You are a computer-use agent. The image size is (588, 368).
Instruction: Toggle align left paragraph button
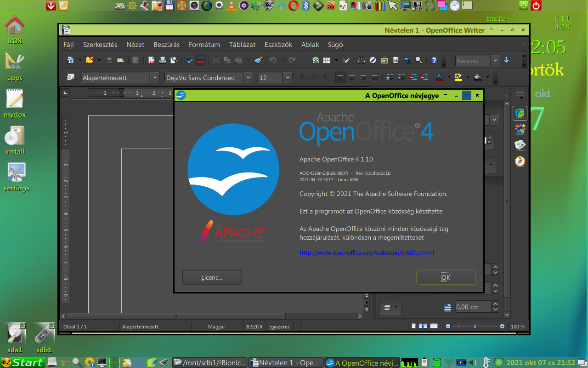340,77
